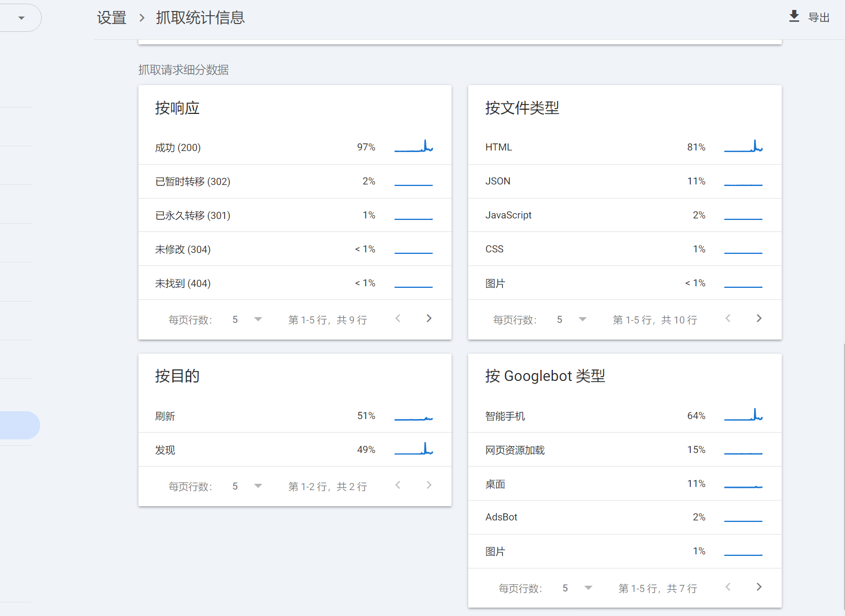845x616 pixels.
Task: Open the JSON file type row
Action: coord(625,181)
